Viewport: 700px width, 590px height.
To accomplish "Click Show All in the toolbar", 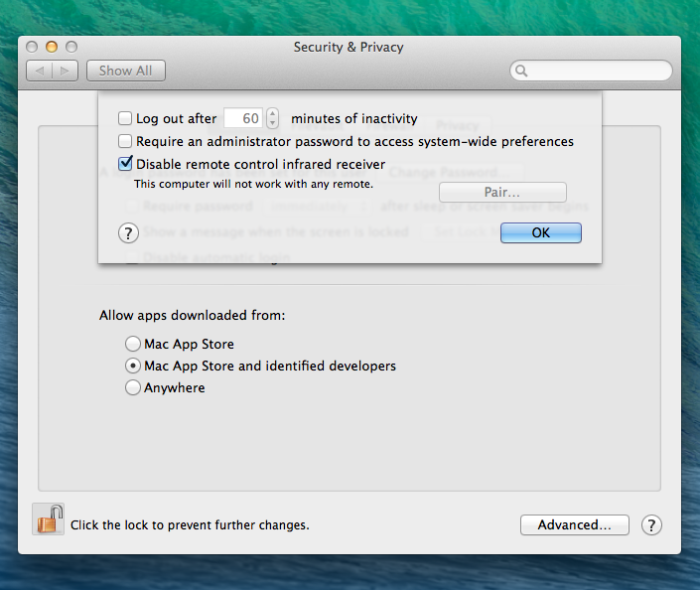I will (126, 71).
